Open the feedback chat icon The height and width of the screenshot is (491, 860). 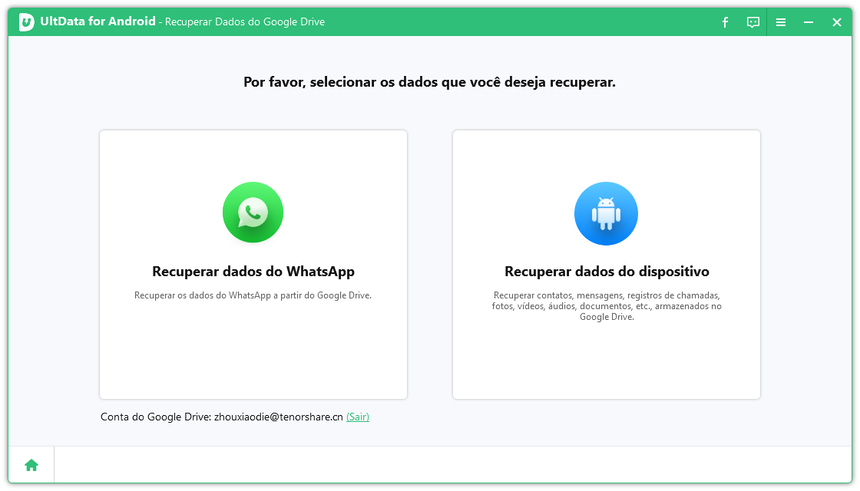point(753,22)
